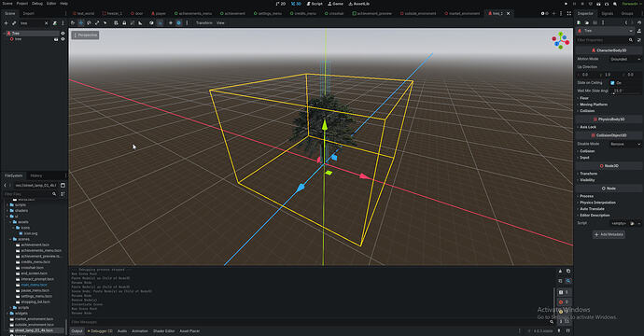The width and height of the screenshot is (644, 336).
Task: Switch to the 2D workspace
Action: coord(281,4)
